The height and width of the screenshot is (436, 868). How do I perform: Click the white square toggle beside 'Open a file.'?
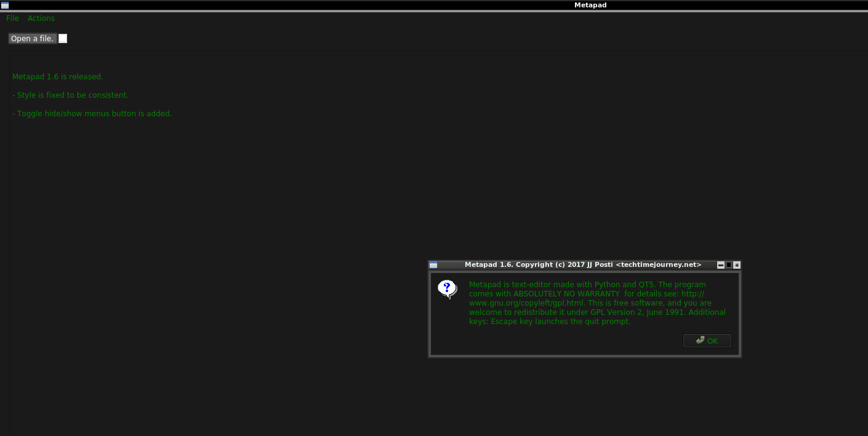tap(63, 39)
